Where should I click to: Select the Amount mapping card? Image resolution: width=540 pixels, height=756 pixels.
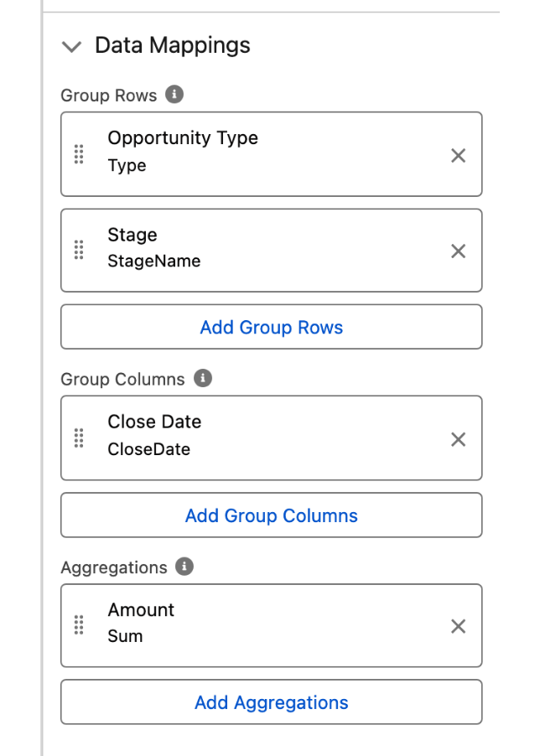pos(272,625)
